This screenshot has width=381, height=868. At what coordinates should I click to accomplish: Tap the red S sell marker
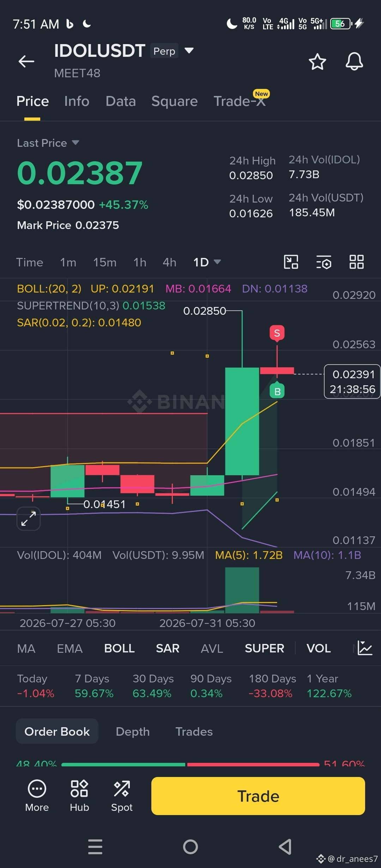(277, 333)
